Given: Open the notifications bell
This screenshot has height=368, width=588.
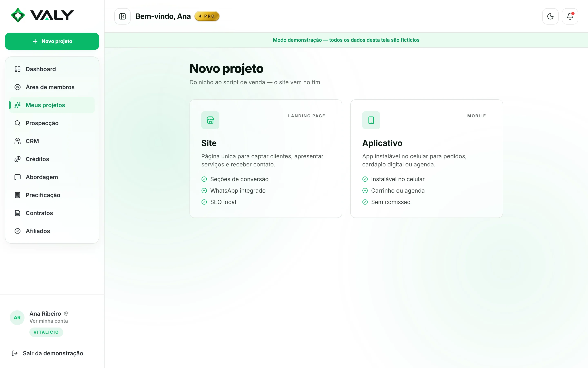Looking at the screenshot, I should click(570, 16).
